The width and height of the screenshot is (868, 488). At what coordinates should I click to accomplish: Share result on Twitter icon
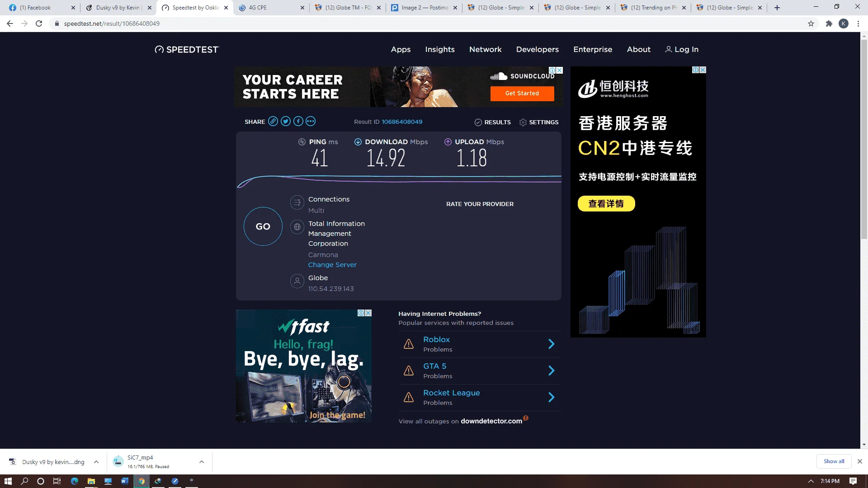[x=285, y=122]
